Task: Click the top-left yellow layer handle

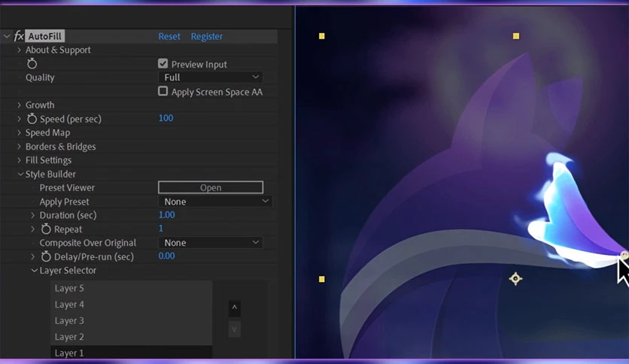Action: (x=322, y=36)
